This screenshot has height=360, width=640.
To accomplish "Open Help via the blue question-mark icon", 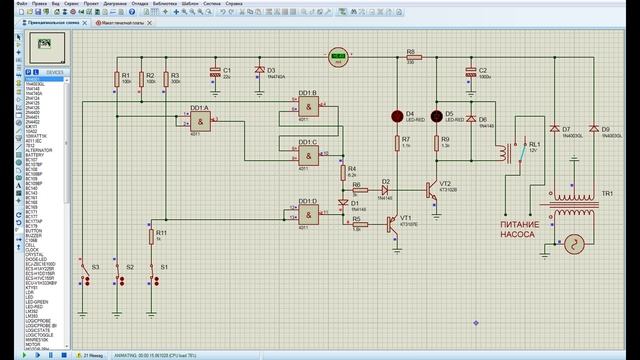I will pyautogui.click(x=132, y=12).
